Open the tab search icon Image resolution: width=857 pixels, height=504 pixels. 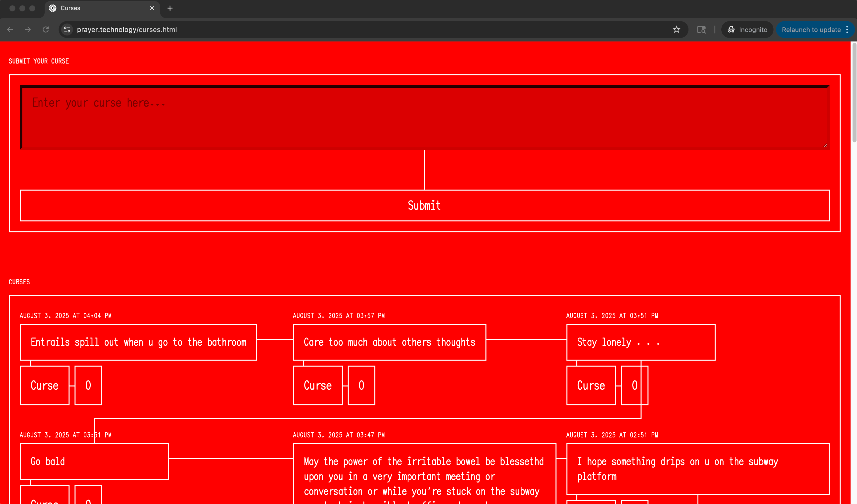[x=701, y=30]
